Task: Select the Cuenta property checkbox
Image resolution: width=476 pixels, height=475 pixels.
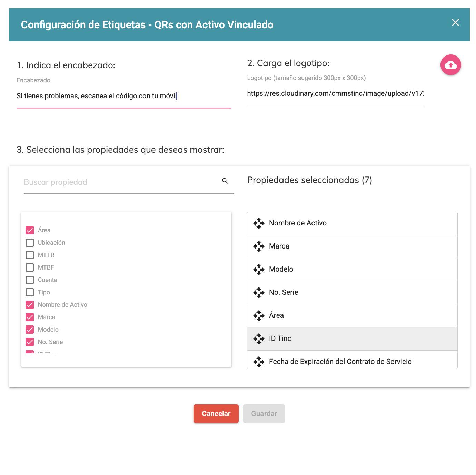Action: [30, 280]
